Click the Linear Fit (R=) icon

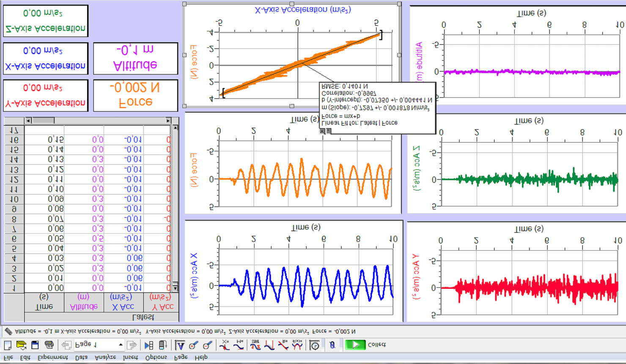[283, 345]
